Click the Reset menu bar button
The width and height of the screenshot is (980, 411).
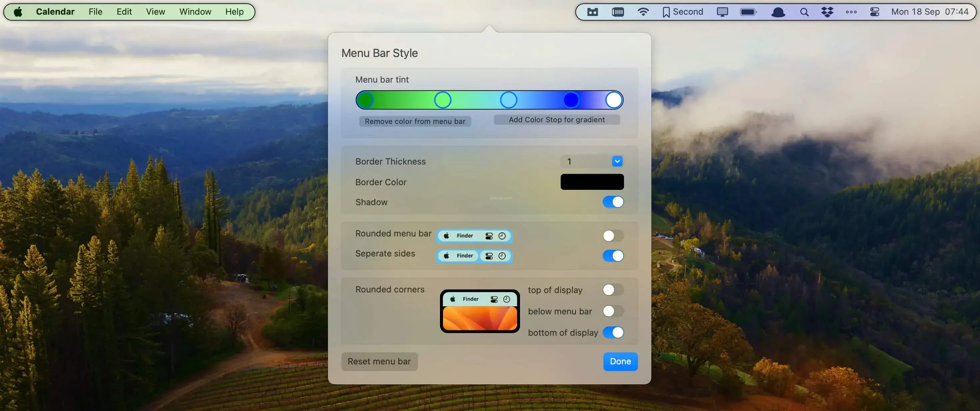(x=379, y=361)
